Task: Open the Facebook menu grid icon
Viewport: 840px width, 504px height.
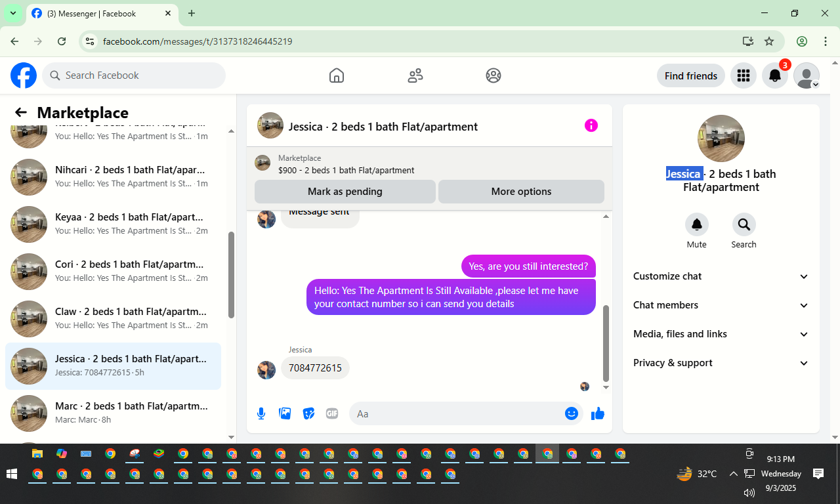Action: 744,75
